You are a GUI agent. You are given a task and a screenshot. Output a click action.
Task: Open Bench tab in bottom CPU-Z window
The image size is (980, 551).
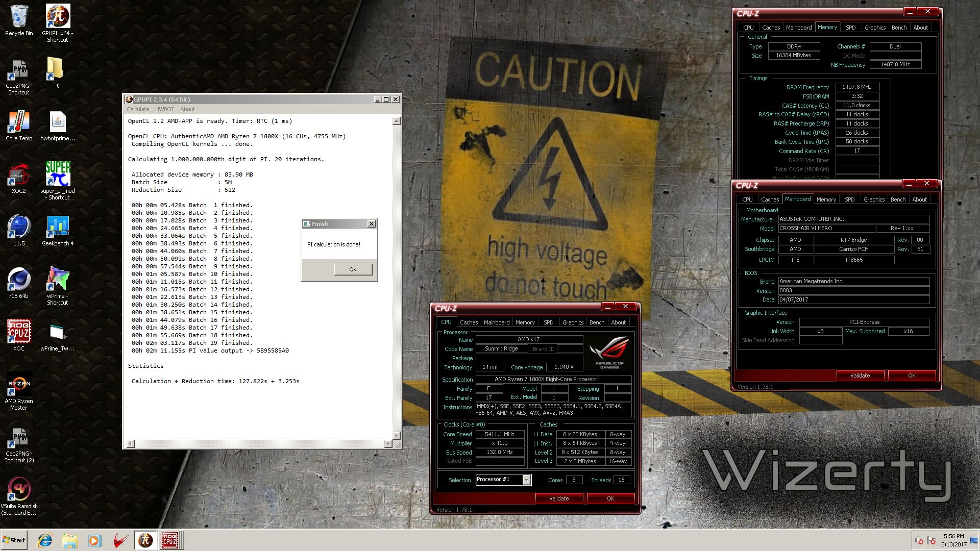pos(597,322)
